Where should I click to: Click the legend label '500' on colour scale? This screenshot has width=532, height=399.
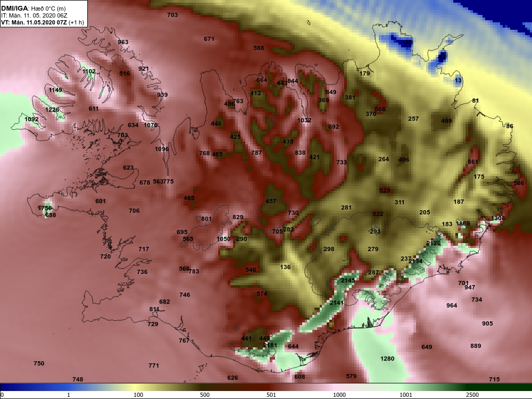point(205,395)
